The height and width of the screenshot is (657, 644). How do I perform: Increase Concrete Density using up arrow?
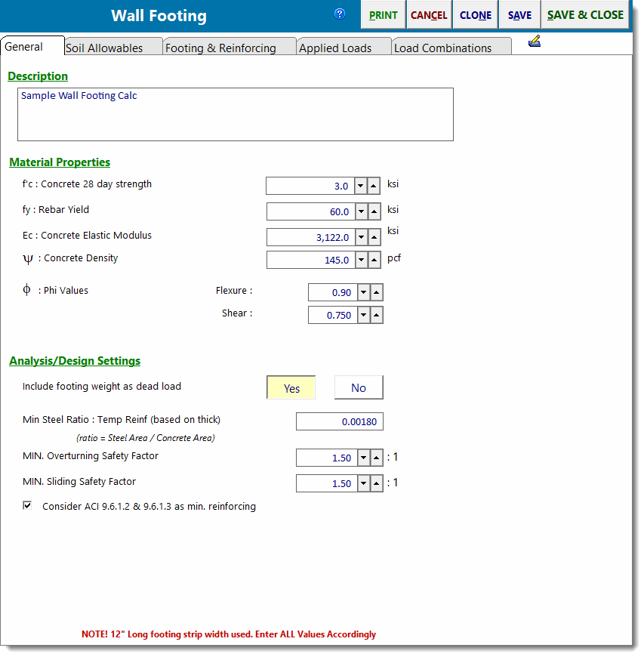pyautogui.click(x=374, y=260)
